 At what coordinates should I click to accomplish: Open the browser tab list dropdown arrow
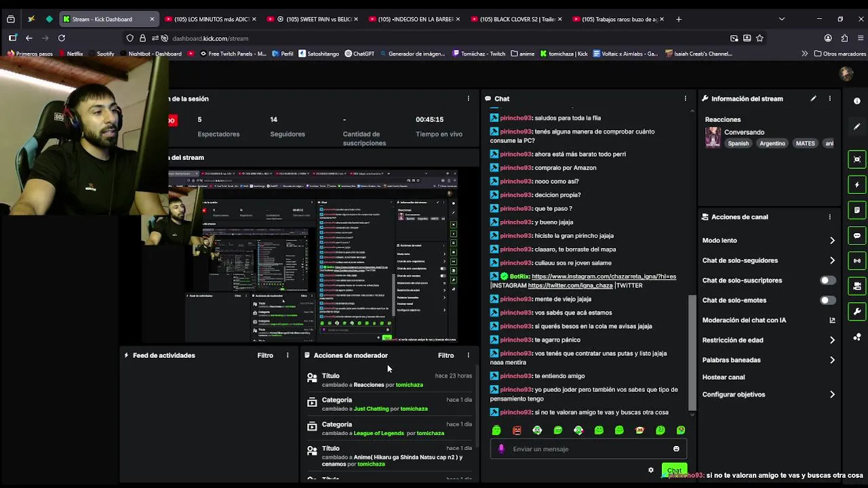pos(781,19)
